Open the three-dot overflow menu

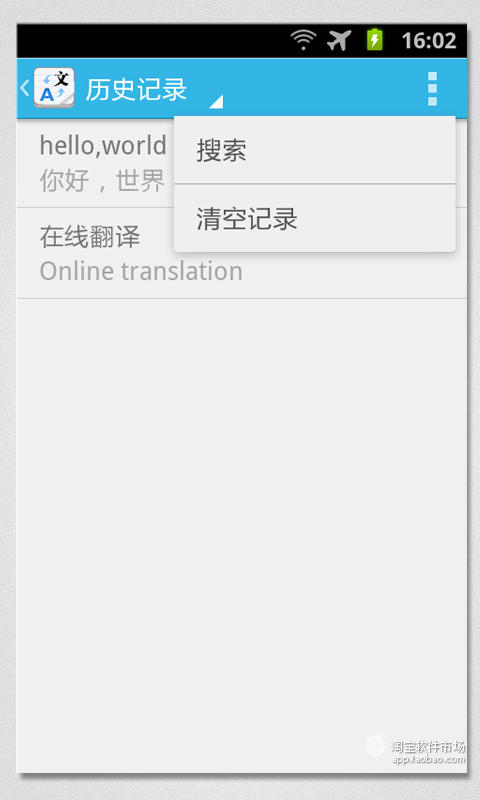(432, 88)
